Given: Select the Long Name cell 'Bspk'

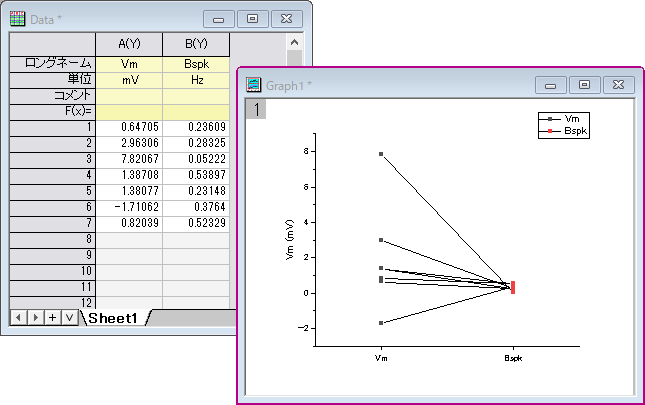Looking at the screenshot, I should click(x=196, y=64).
